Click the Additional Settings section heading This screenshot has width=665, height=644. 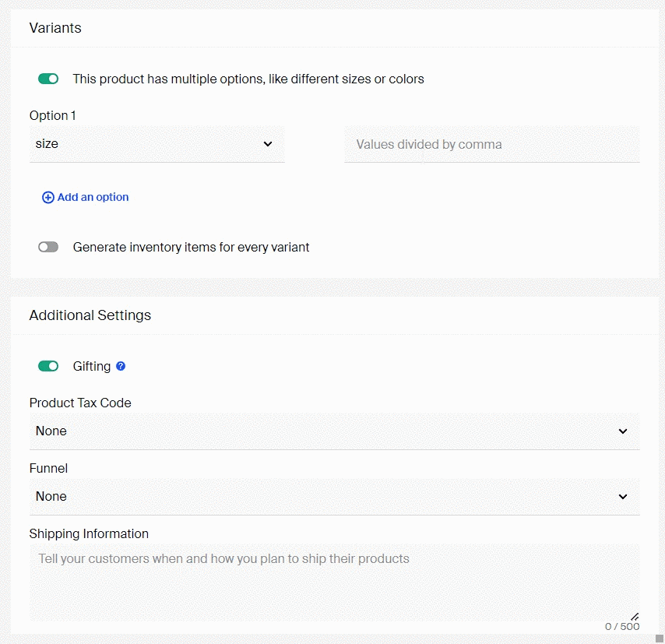90,315
